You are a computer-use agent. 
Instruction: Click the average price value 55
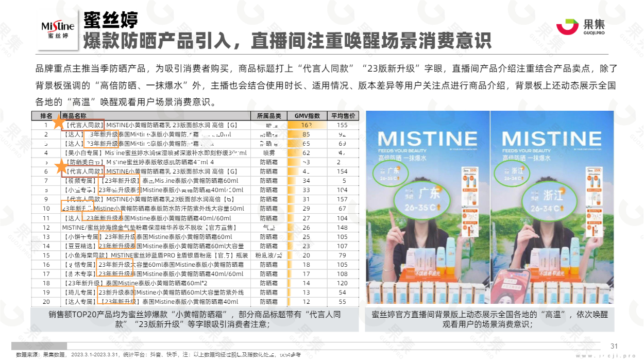coord(343,301)
